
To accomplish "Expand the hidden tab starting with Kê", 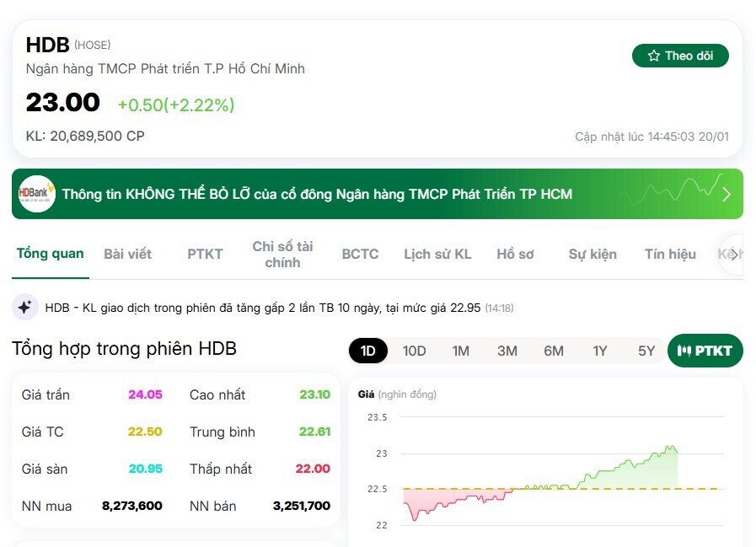I will pyautogui.click(x=729, y=253).
